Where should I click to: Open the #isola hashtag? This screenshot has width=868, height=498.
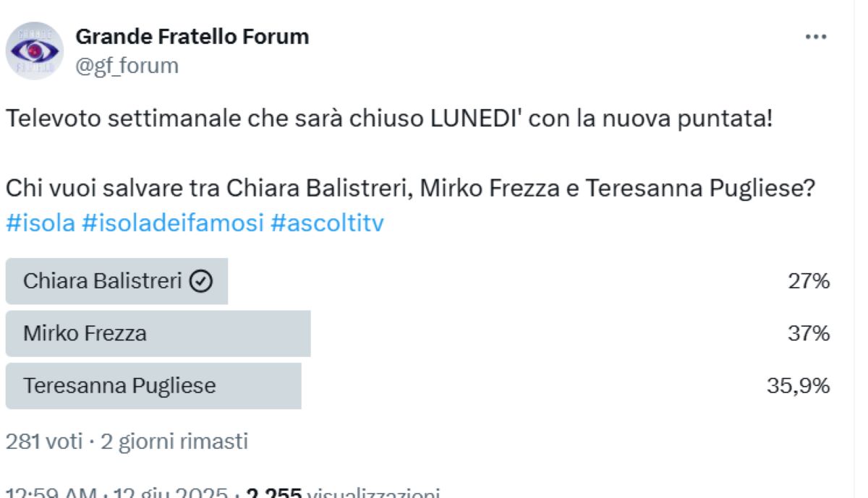pyautogui.click(x=41, y=223)
